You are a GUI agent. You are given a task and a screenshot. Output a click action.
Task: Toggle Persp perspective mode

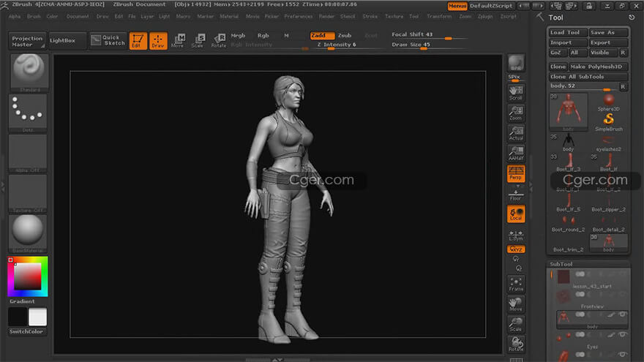tap(516, 173)
